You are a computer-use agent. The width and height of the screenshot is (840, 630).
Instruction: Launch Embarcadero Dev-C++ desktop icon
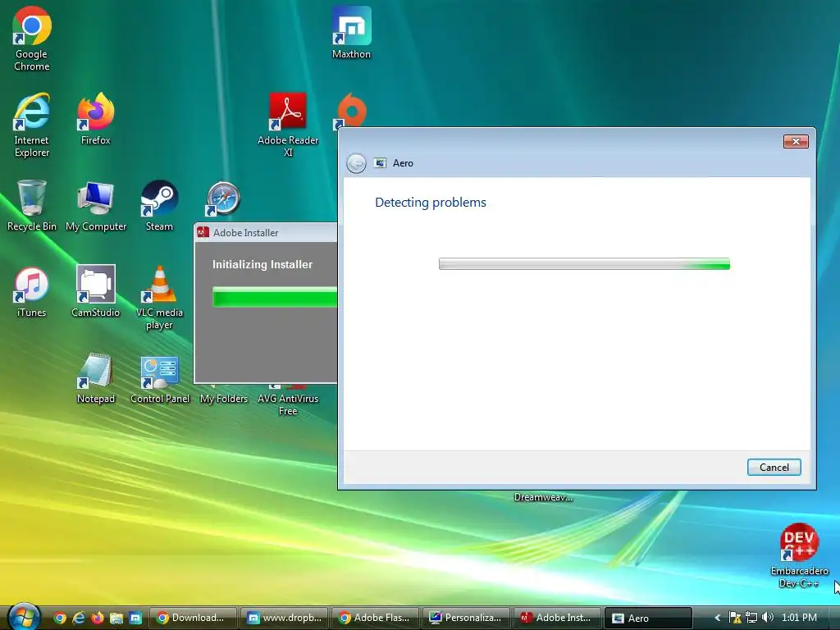pos(799,556)
